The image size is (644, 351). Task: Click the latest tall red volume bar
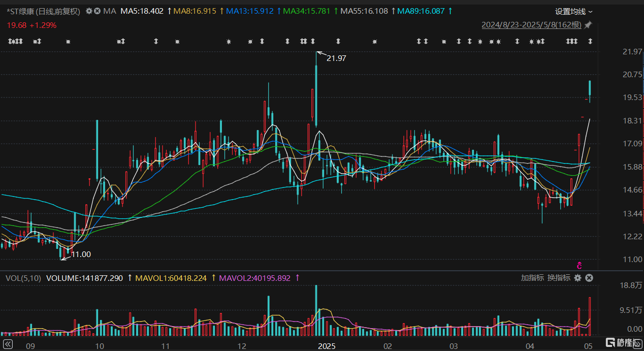click(590, 316)
